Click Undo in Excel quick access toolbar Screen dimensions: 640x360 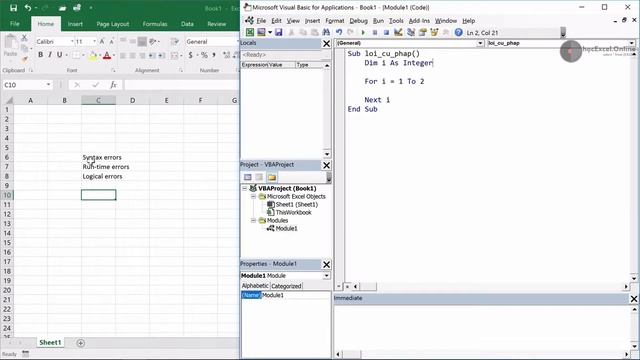(28, 8)
